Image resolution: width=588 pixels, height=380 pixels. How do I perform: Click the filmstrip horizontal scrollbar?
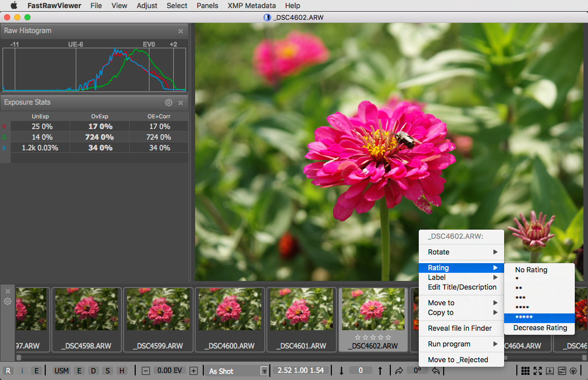click(x=254, y=358)
